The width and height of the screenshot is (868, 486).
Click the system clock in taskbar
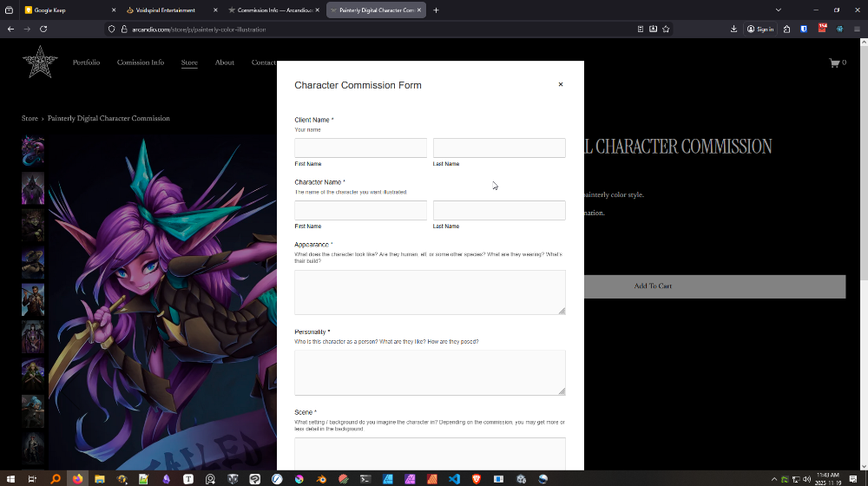click(828, 479)
